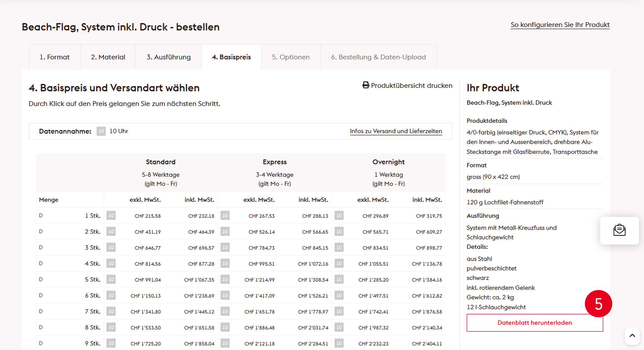Open So konfigurieren Sie Ihr Produkt link
This screenshot has width=644, height=350.
tap(560, 25)
